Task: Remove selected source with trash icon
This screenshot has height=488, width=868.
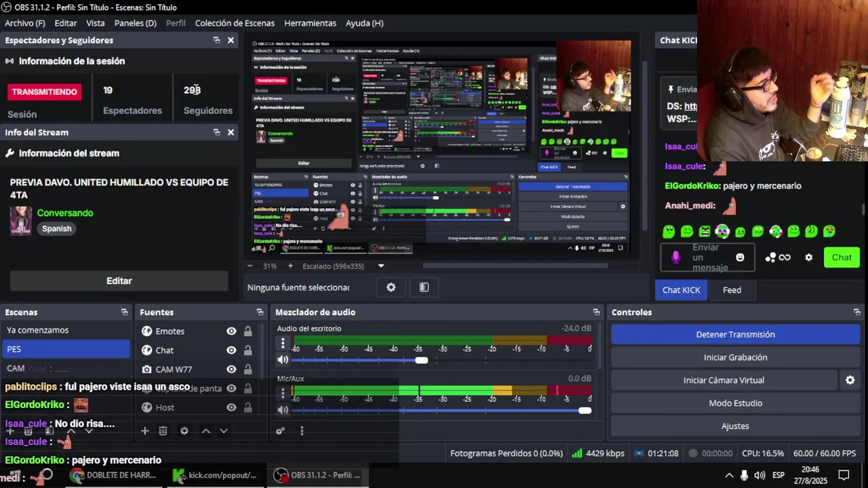Action: click(x=163, y=431)
